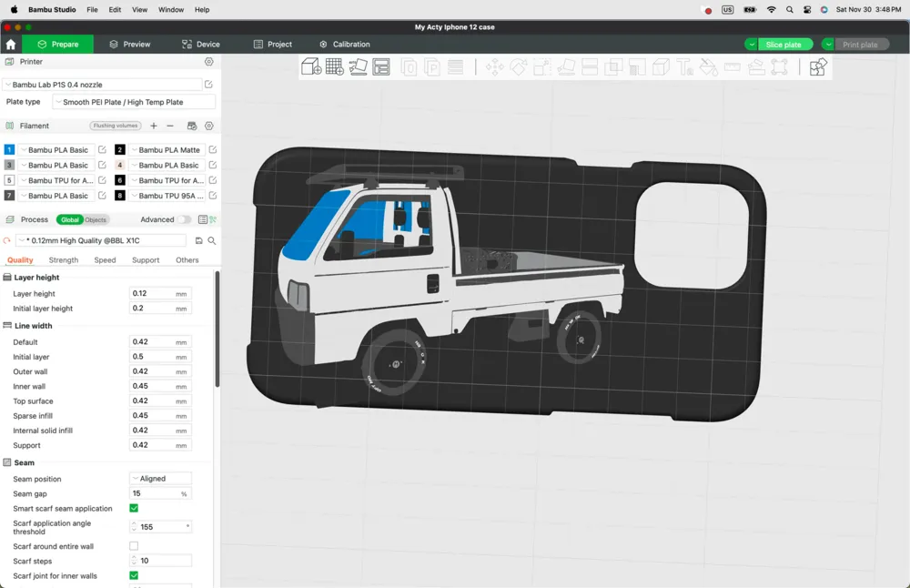The width and height of the screenshot is (910, 588).
Task: Open the Seam position Aligned dropdown
Action: (160, 478)
